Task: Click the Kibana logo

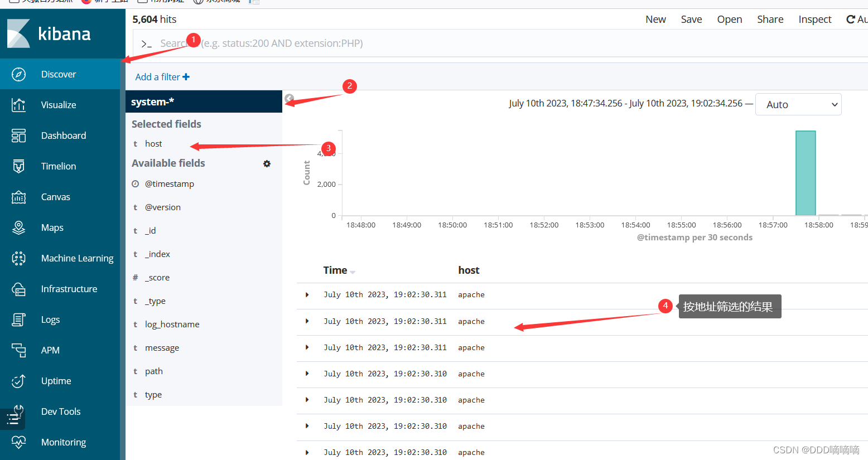Action: click(x=49, y=33)
